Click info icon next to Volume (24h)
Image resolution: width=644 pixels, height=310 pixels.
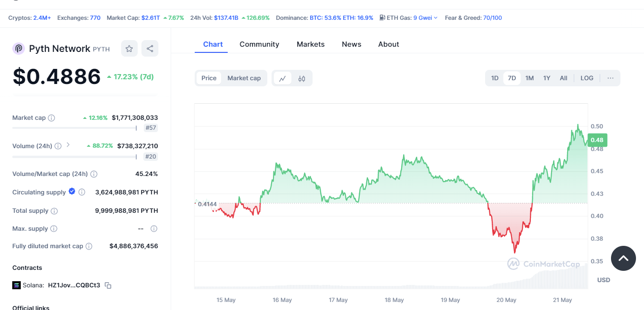[58, 146]
